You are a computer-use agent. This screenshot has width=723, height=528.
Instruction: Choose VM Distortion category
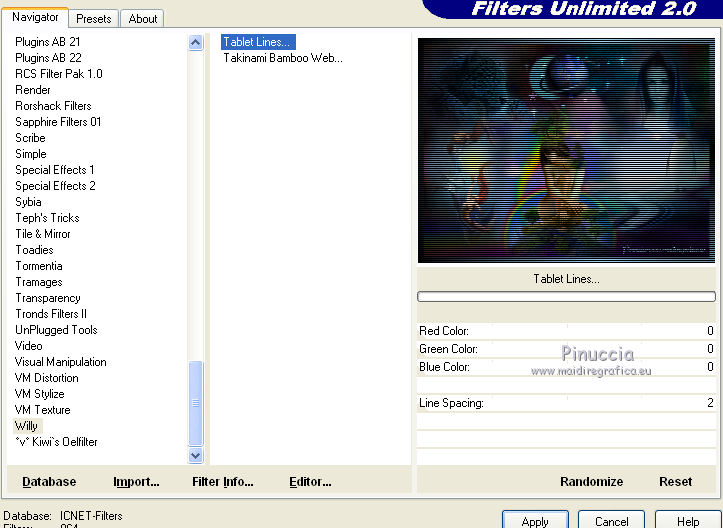click(47, 378)
